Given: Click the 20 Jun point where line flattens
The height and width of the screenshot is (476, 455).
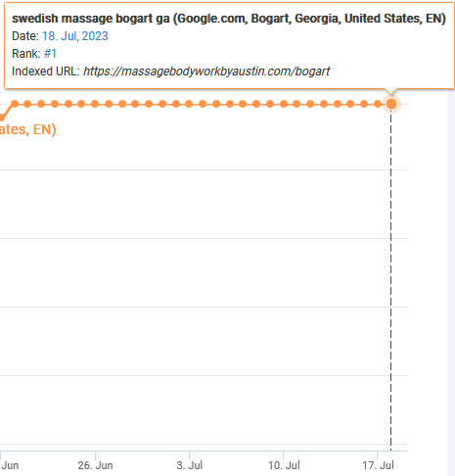Looking at the screenshot, I should 15,104.
